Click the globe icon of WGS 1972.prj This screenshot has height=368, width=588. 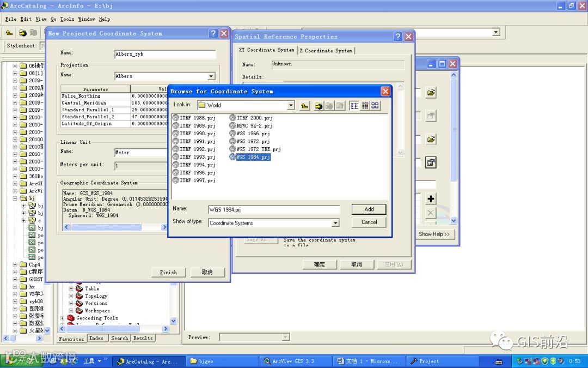click(x=232, y=141)
